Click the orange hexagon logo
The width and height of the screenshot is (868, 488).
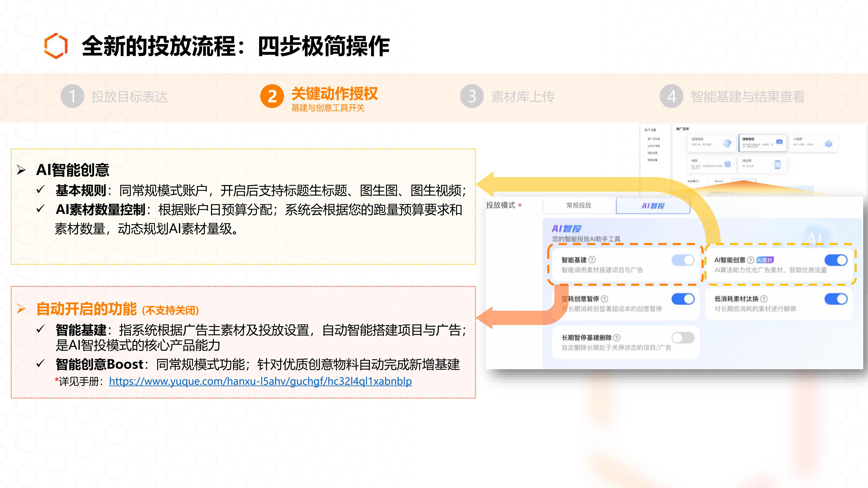tap(56, 46)
